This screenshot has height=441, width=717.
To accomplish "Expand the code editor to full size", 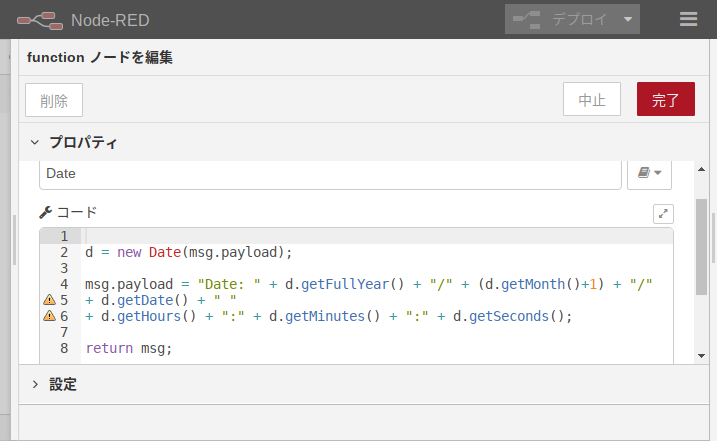I will (663, 213).
